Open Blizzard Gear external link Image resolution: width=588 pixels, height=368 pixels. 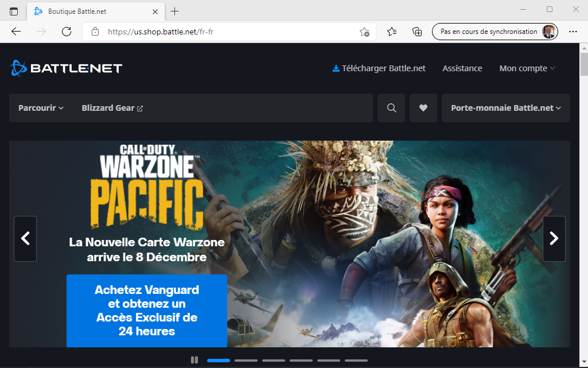[x=112, y=108]
